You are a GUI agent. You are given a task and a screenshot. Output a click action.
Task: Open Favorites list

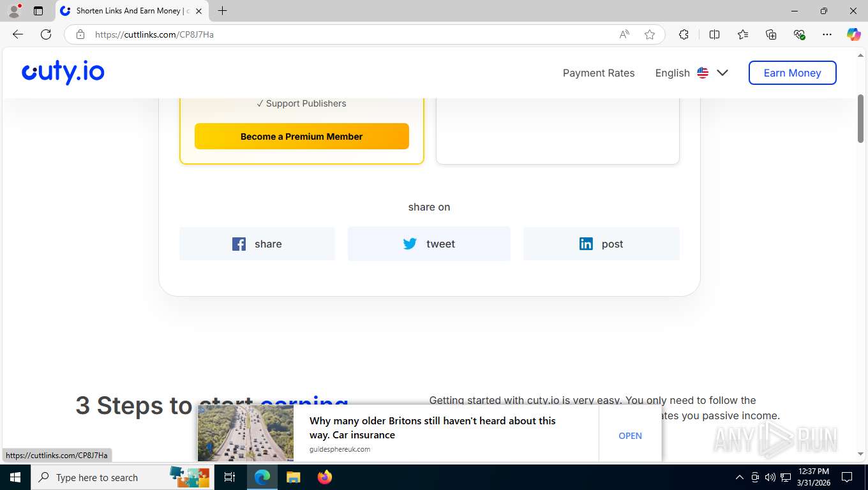pos(743,34)
